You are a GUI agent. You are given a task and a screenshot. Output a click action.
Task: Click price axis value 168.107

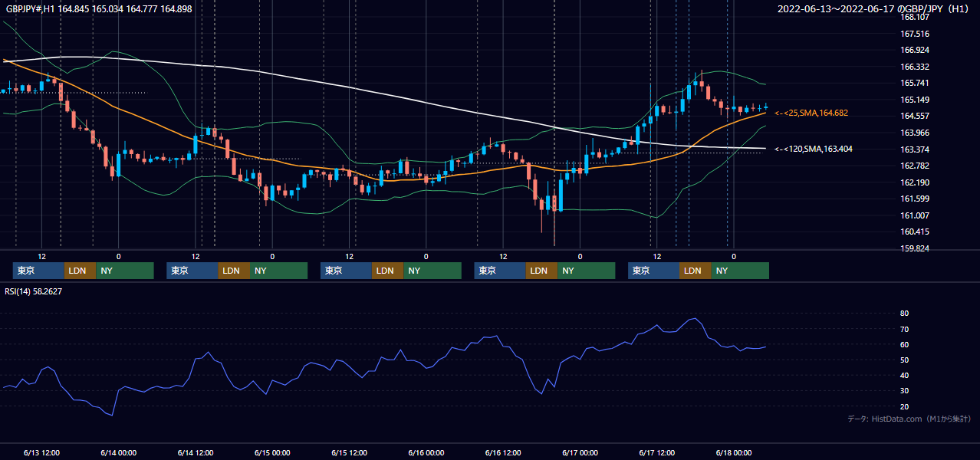pyautogui.click(x=914, y=17)
